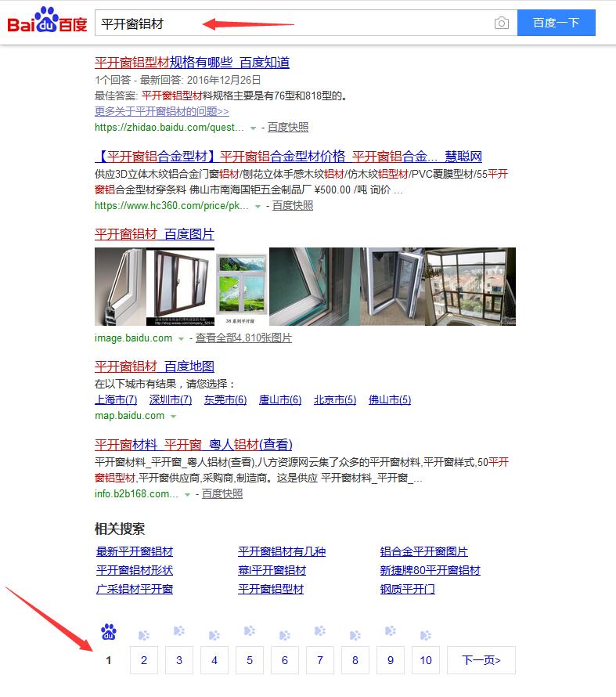Expand the dropdown arrow beside info.b2b168.com

187,495
